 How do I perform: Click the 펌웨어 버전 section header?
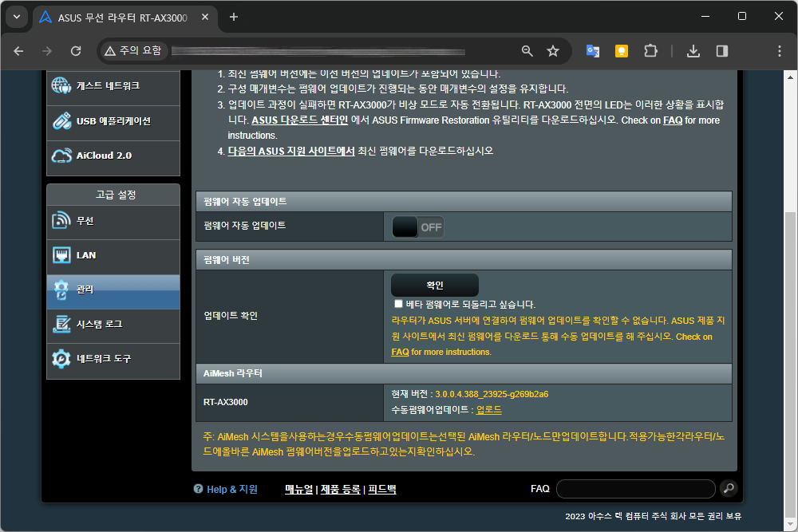(464, 259)
